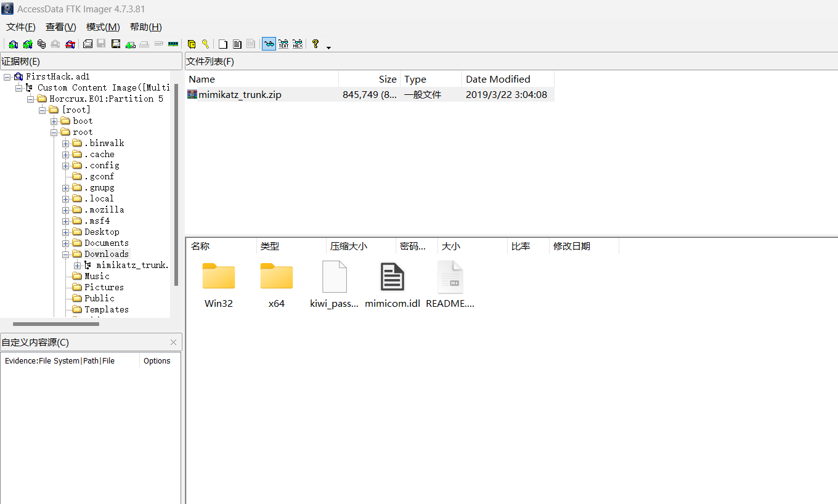This screenshot has height=504, width=838.
Task: Expand the Desktop folder node
Action: (65, 232)
